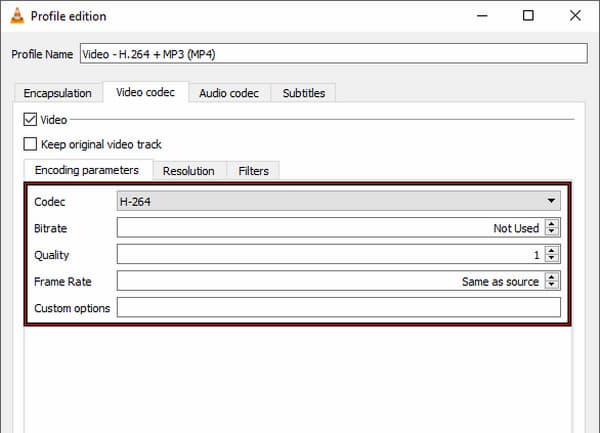Increase Frame Rate with up arrow
600x433 pixels.
[x=551, y=277]
